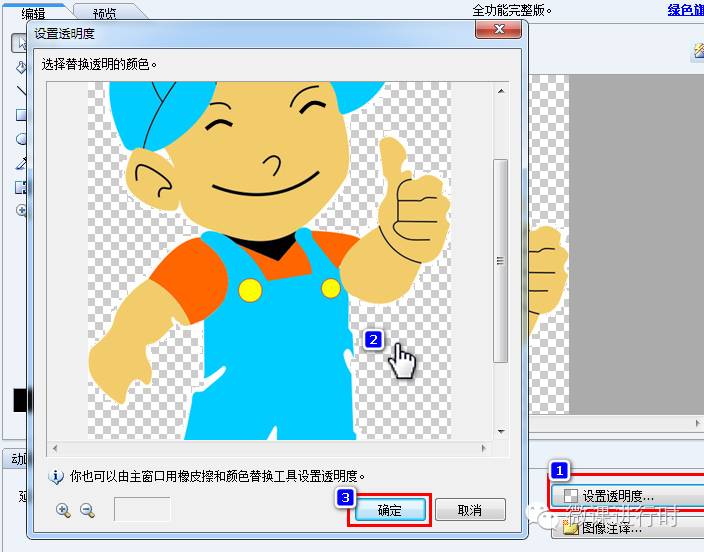704x552 pixels.
Task: Select the eyedropper color picker tool
Action: (21, 163)
